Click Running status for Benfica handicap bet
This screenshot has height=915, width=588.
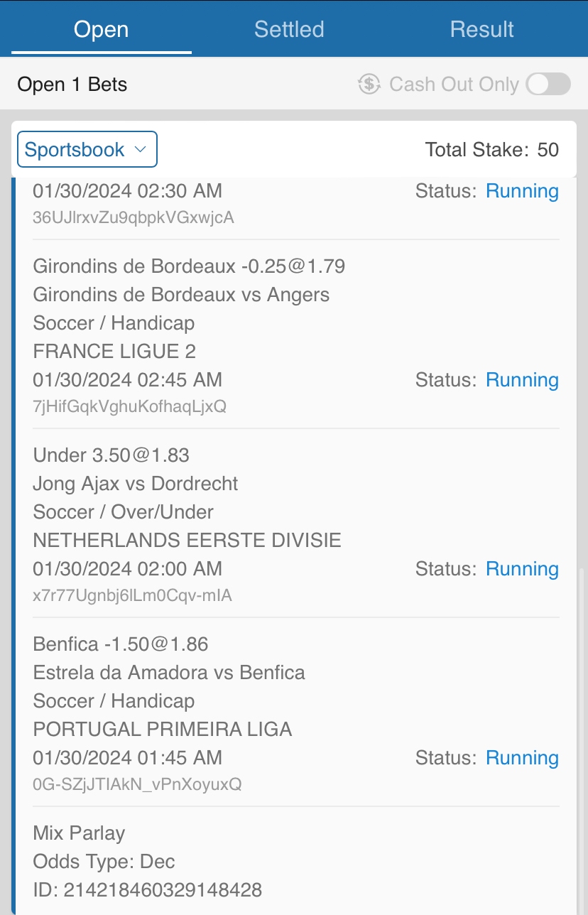pyautogui.click(x=522, y=758)
